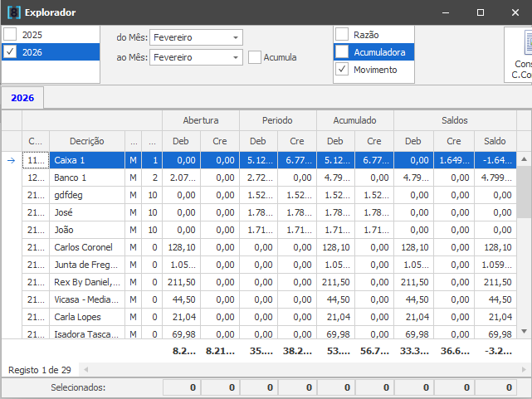Uncheck the Movimento checkbox
532x399 pixels.
(x=342, y=70)
